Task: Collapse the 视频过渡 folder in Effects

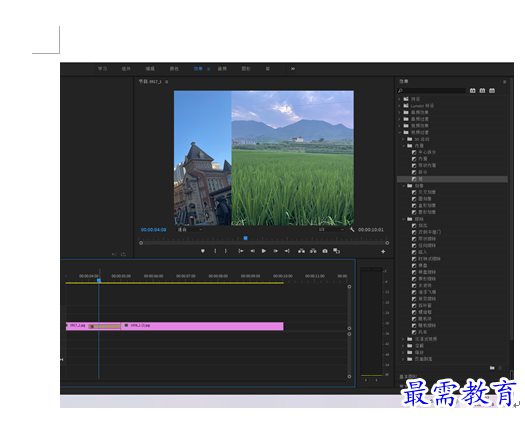Action: coord(400,132)
